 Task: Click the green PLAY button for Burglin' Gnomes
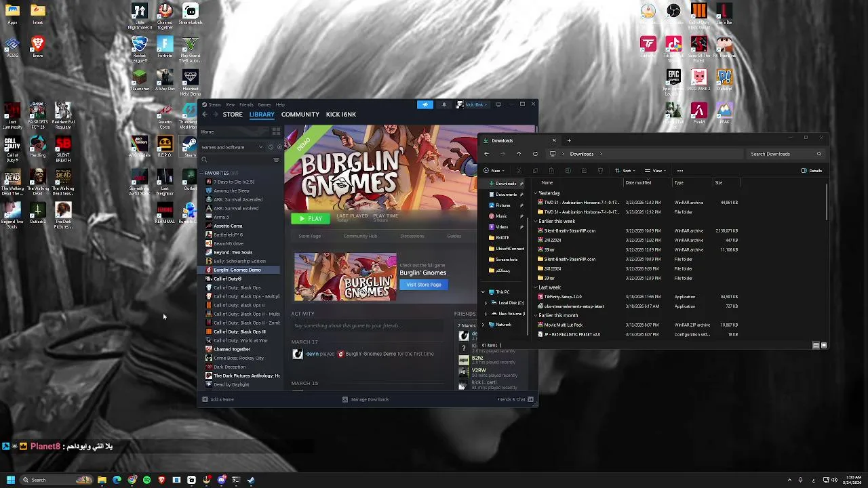(x=311, y=218)
